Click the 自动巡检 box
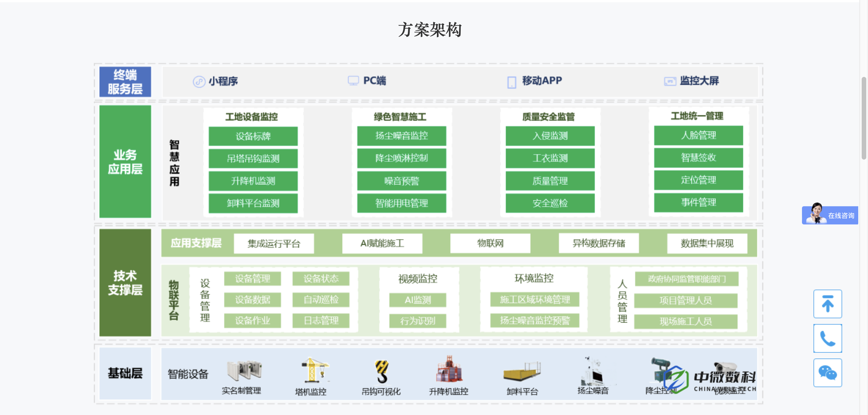 pos(321,300)
